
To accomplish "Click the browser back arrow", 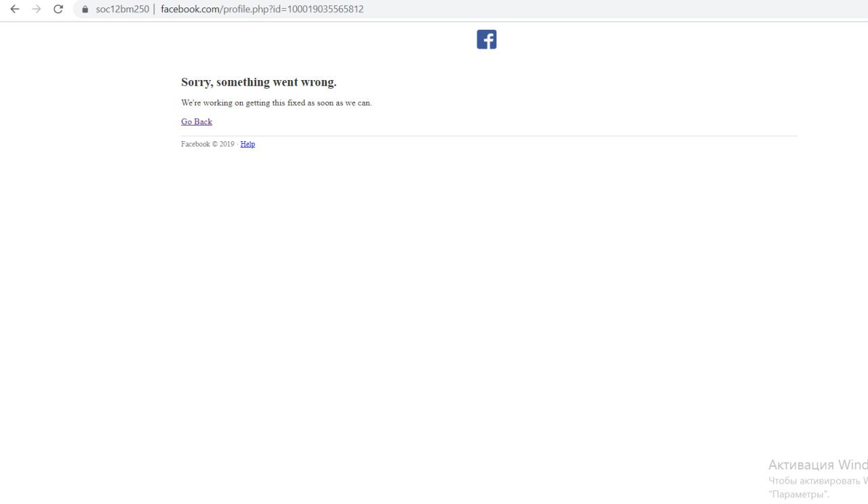I will point(14,9).
